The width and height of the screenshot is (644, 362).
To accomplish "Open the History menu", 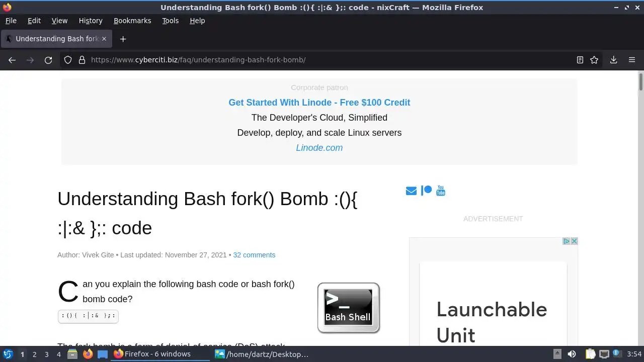I will point(91,21).
